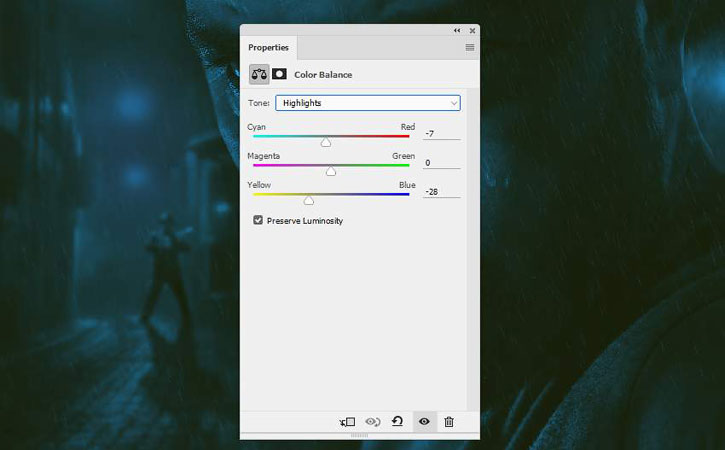Reset adjustment to defaults icon
Screen dimensions: 725x450
tap(397, 421)
